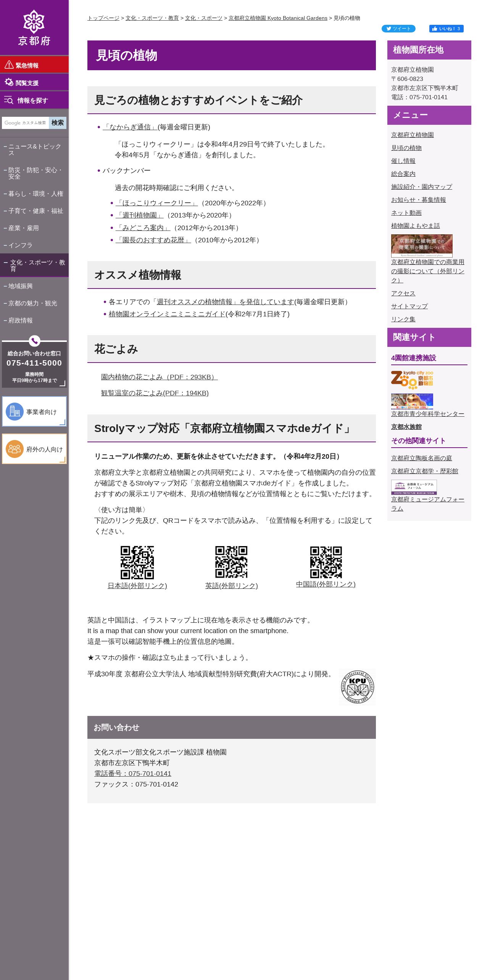Open お知らせ・募集情報 link

419,200
